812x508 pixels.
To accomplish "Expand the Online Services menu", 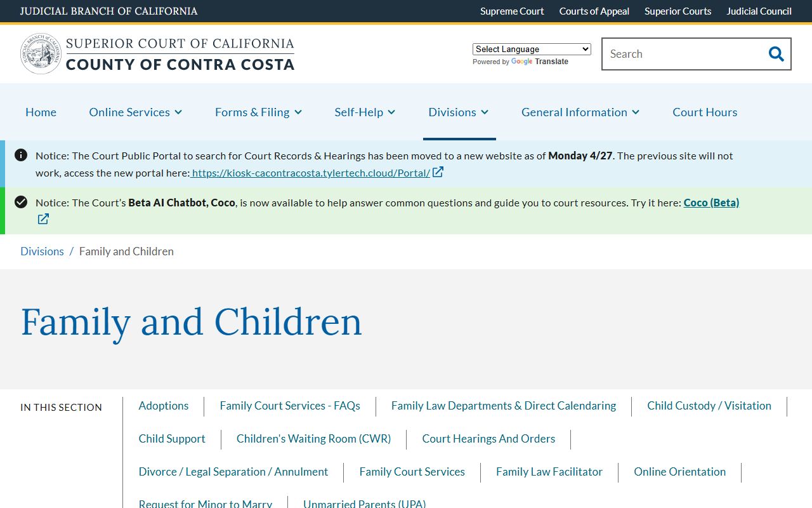I will [x=136, y=112].
